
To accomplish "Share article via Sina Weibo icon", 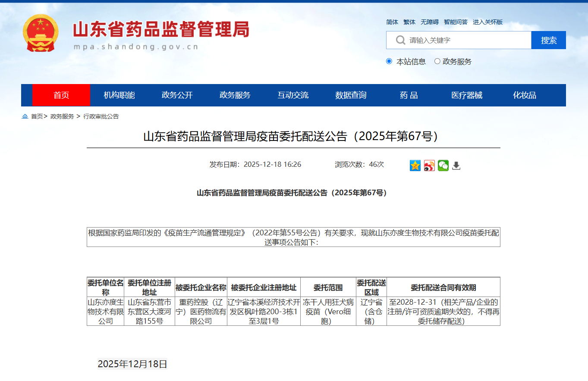I will tap(429, 166).
